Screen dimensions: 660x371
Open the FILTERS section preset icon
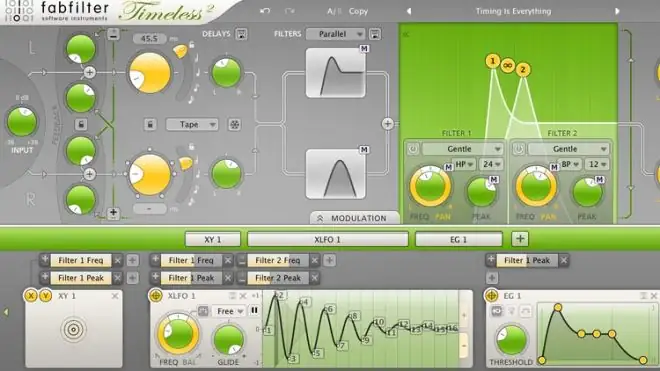point(375,34)
